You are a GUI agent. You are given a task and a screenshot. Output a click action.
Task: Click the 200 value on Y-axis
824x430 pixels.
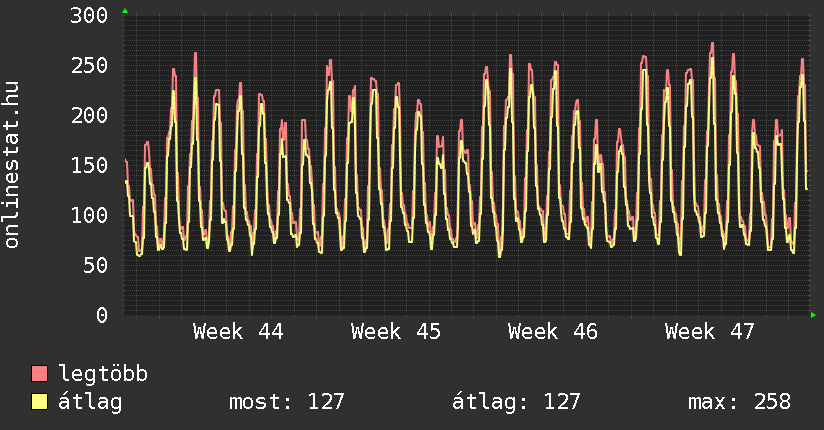89,116
